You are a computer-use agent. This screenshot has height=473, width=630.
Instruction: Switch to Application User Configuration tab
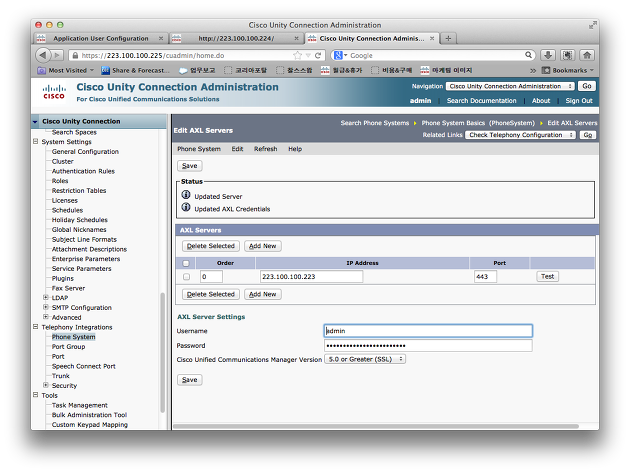click(x=100, y=38)
